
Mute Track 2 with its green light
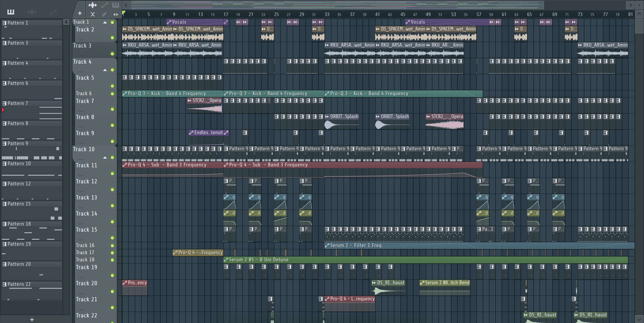pyautogui.click(x=112, y=38)
